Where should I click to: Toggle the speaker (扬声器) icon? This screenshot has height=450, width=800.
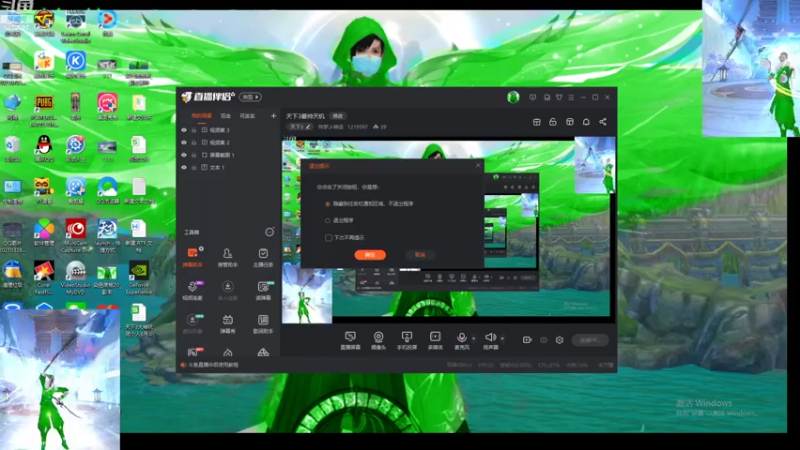pos(490,339)
